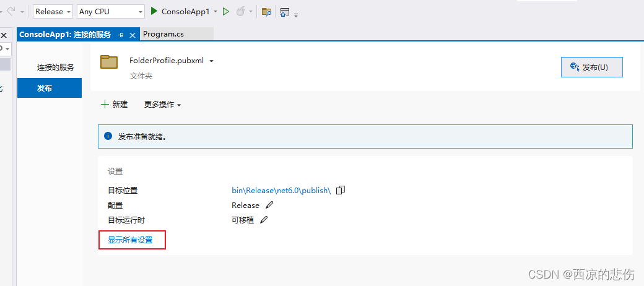644x286 pixels.
Task: Open the Any CPU platform dropdown
Action: click(111, 11)
